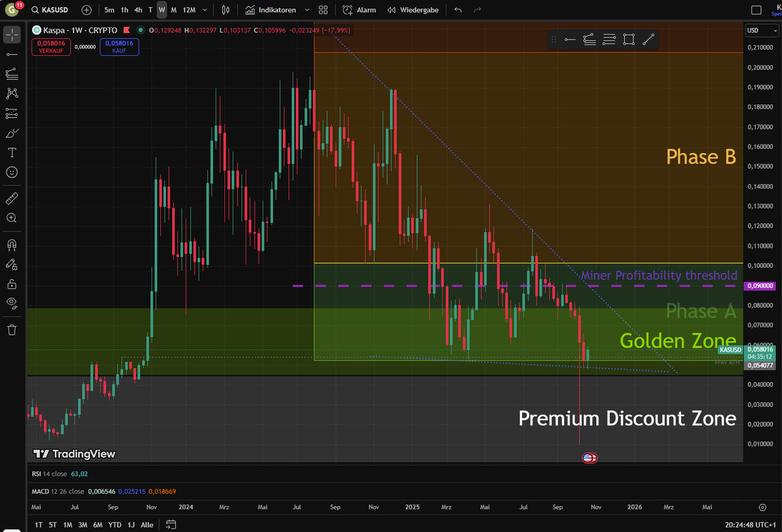Screen dimensions: 782x532
Task: Set range to 1J
Action: click(x=131, y=524)
